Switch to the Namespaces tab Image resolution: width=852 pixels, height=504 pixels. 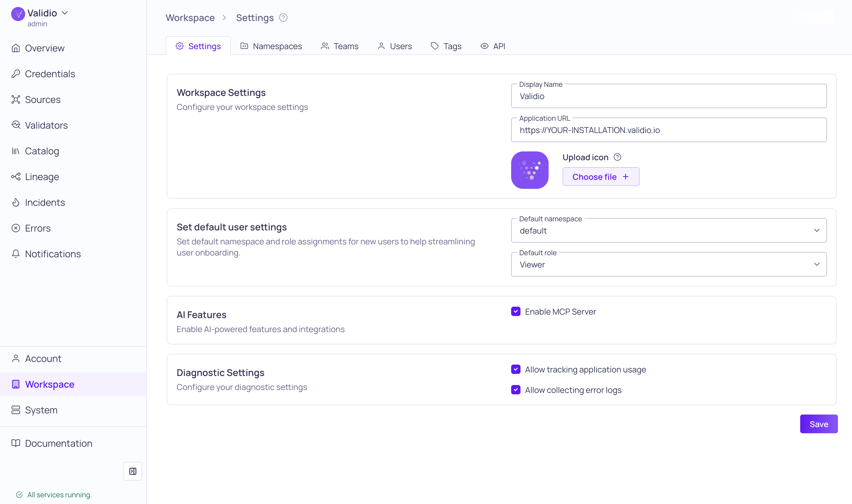pos(271,46)
